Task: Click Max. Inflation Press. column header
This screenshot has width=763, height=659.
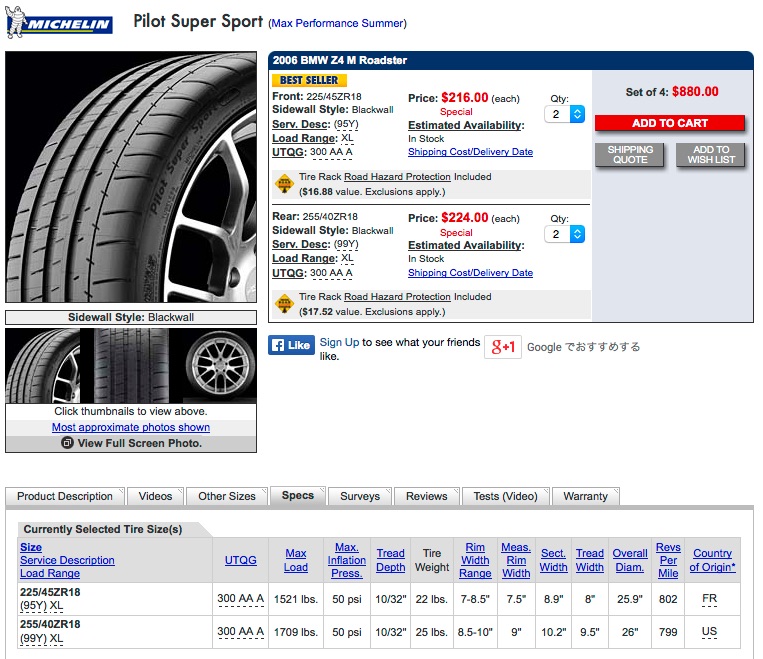Action: [346, 560]
